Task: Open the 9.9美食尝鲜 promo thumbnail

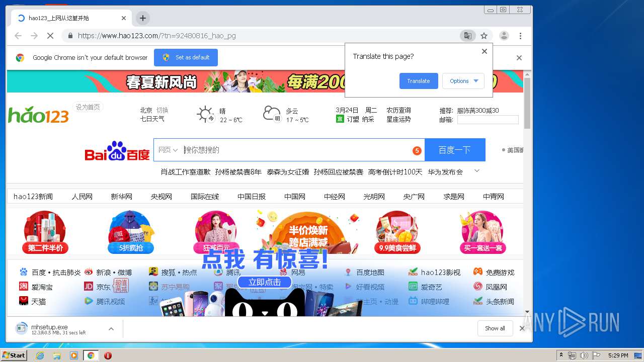Action: click(397, 232)
